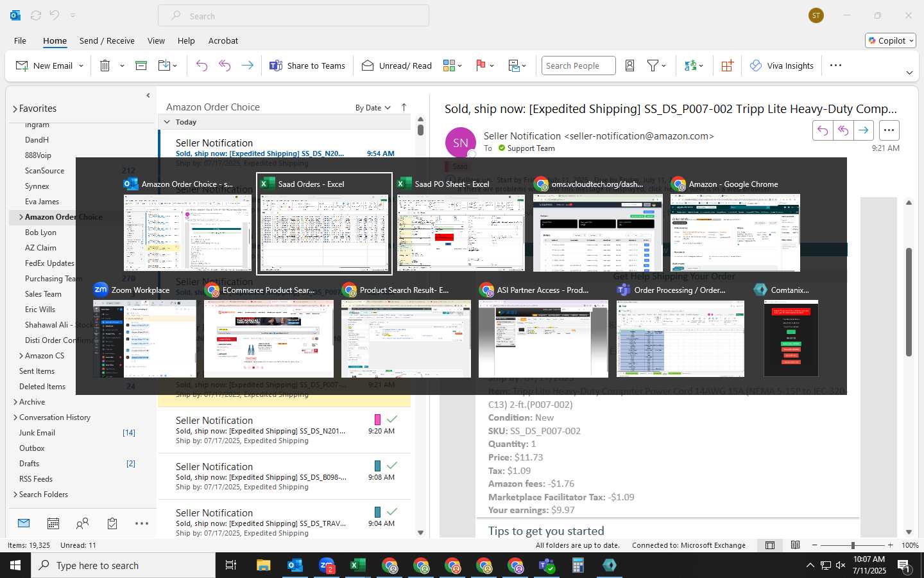Screen dimensions: 924x578
Task: Switch to Mail view in navigation bar
Action: pos(24,523)
